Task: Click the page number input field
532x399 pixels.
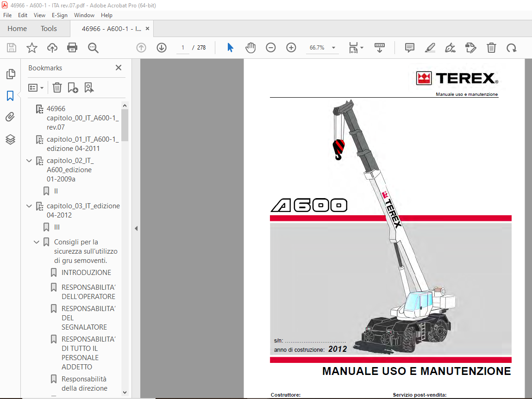Action: (x=183, y=48)
